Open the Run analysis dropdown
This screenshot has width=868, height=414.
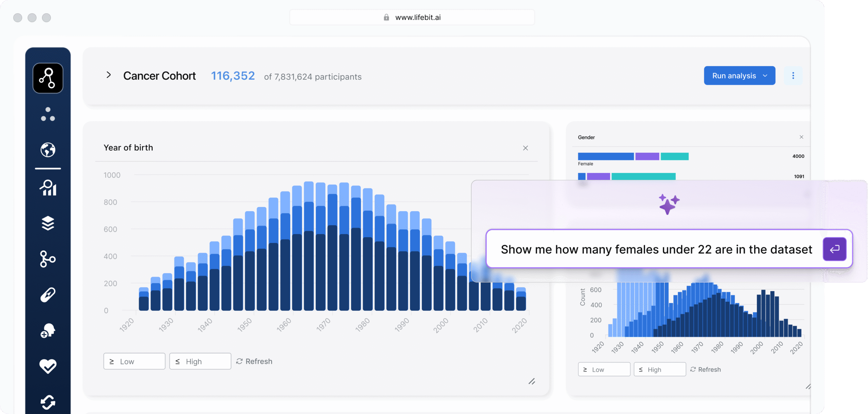click(739, 76)
